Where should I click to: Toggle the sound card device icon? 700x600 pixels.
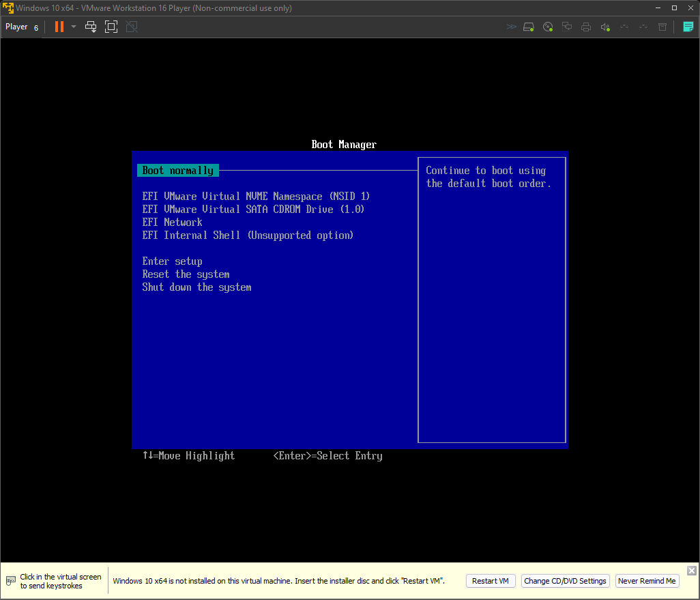click(x=604, y=27)
